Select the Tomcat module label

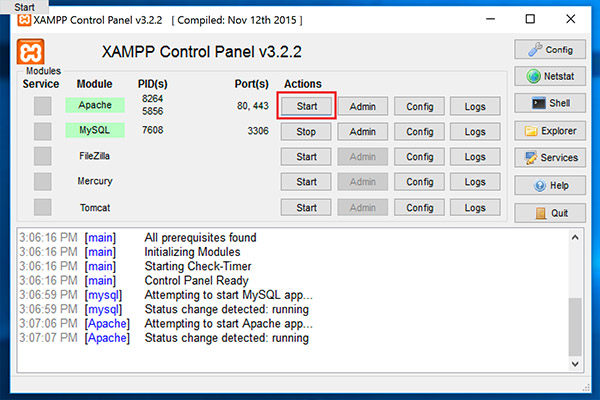pyautogui.click(x=95, y=208)
